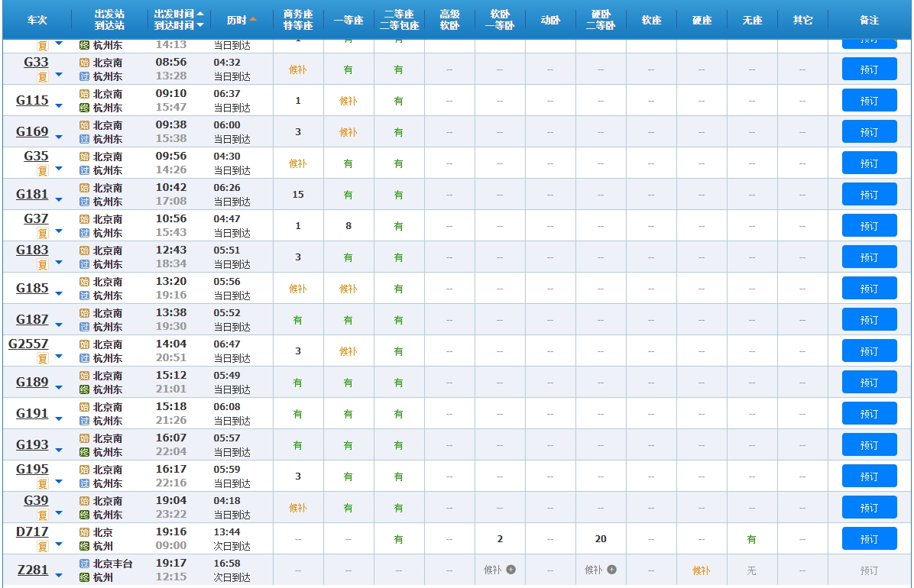Click the 复 icon under train D717
914x588 pixels.
[43, 547]
